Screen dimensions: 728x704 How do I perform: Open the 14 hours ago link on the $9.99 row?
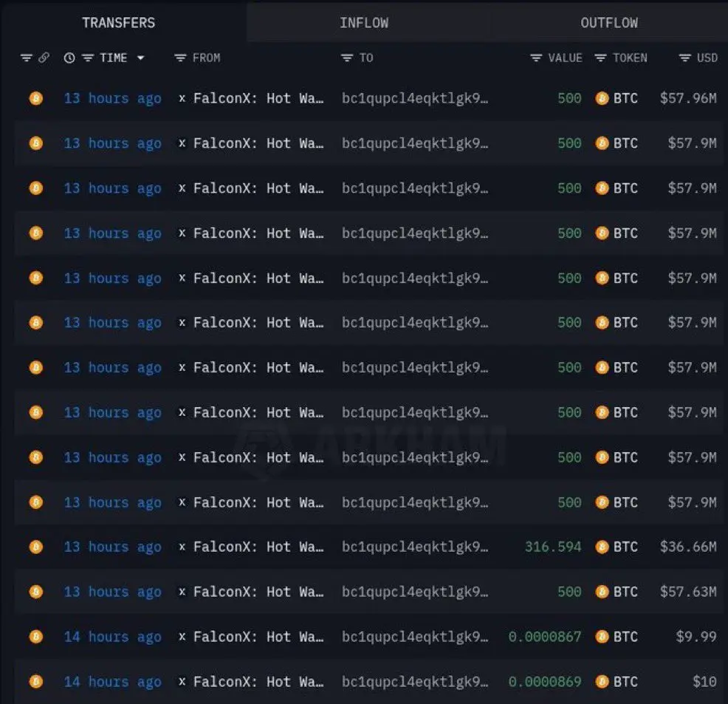(112, 636)
